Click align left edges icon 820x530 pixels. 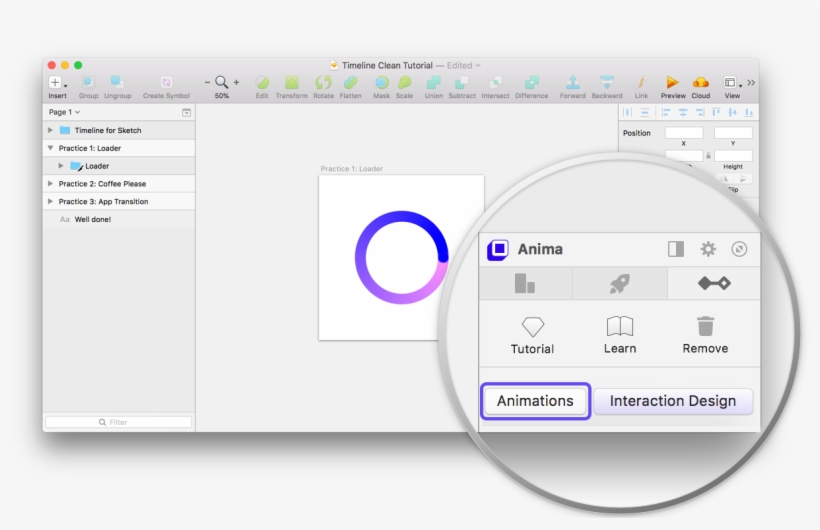[666, 112]
